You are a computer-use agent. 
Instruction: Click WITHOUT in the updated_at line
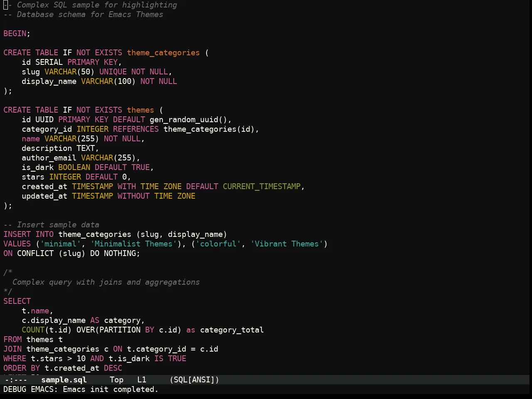tap(133, 196)
